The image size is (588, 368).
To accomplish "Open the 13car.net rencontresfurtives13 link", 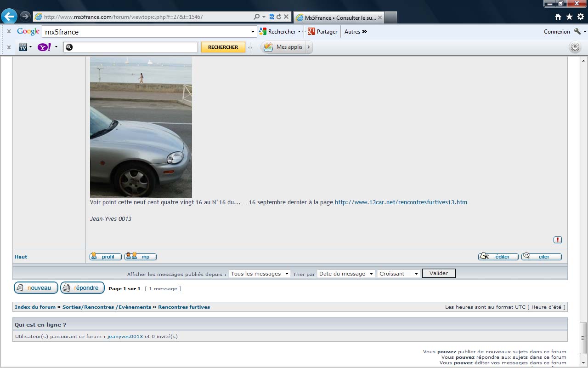I will (401, 202).
